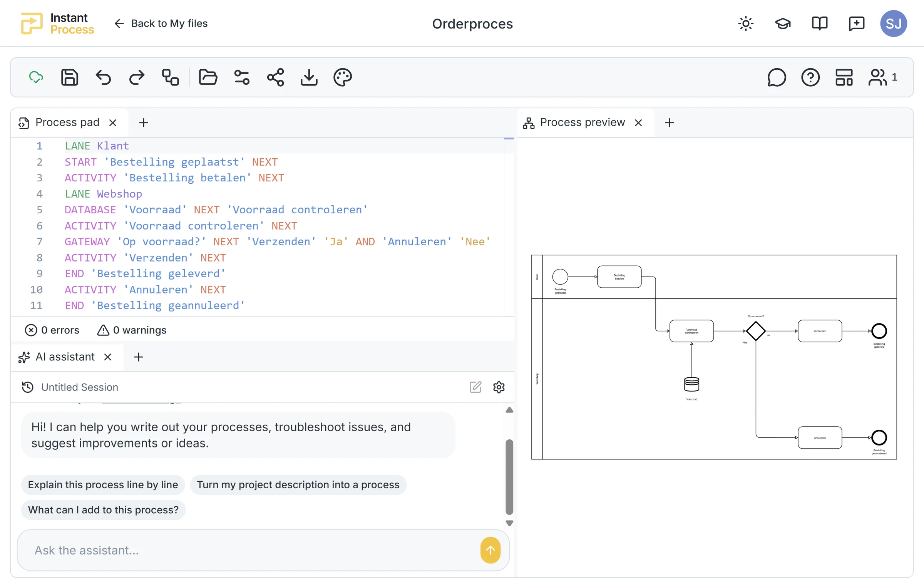Viewport: 924px width, 588px height.
Task: Click the connected shapes diagram icon
Action: [170, 77]
